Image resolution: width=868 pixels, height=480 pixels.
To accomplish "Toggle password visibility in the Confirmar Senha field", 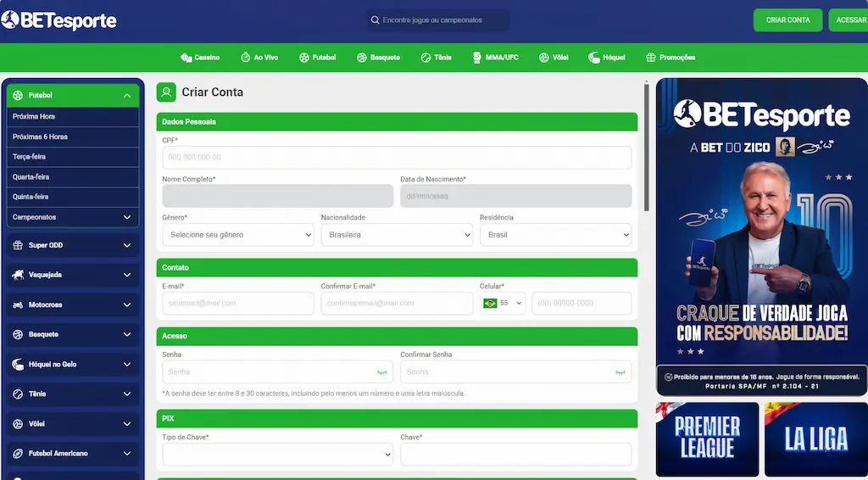I will (620, 372).
